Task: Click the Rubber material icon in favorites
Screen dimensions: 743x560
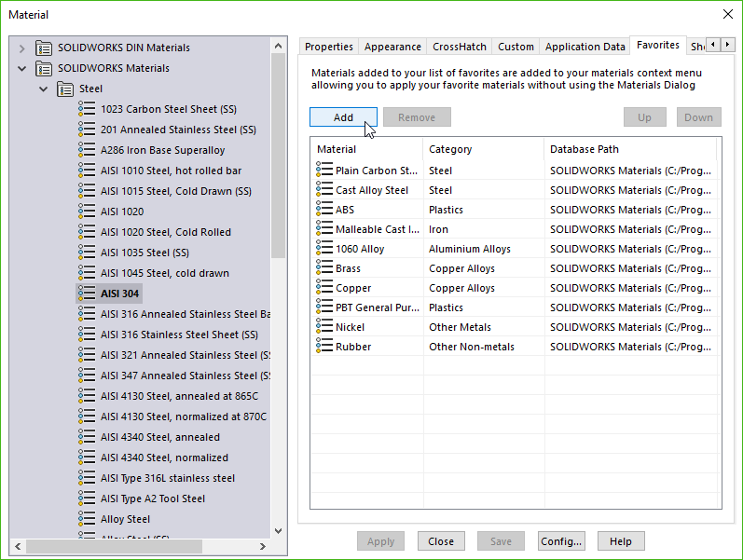Action: pos(324,347)
